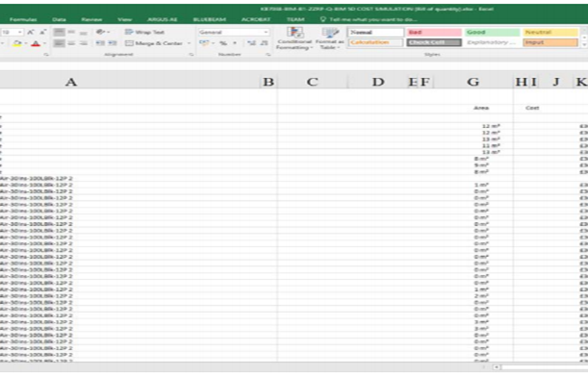Image resolution: width=588 pixels, height=377 pixels.
Task: Open Number format dialog launcher
Action: click(x=268, y=55)
